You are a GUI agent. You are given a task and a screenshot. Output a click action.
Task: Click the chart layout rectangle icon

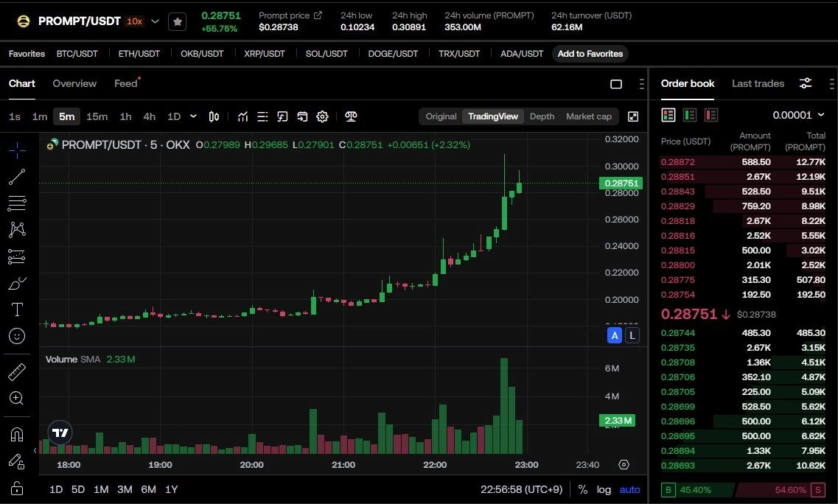(x=616, y=84)
